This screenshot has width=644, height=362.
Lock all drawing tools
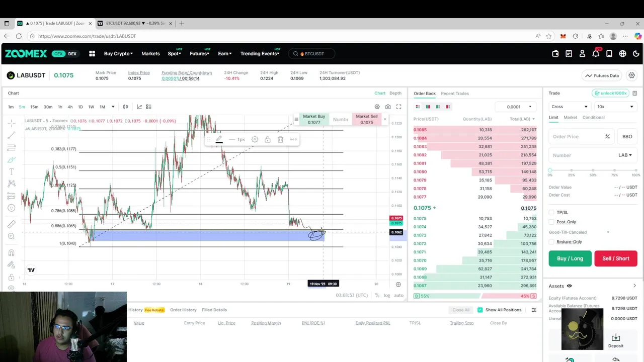pos(12,278)
